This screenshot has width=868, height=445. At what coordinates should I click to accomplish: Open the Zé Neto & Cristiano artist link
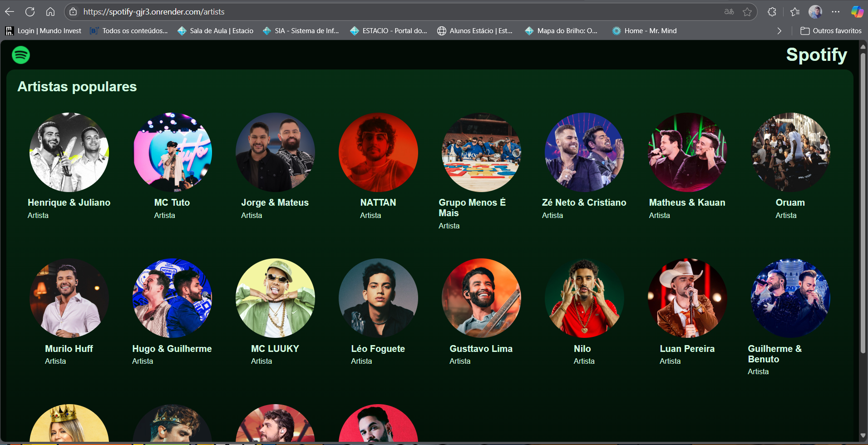click(x=584, y=203)
